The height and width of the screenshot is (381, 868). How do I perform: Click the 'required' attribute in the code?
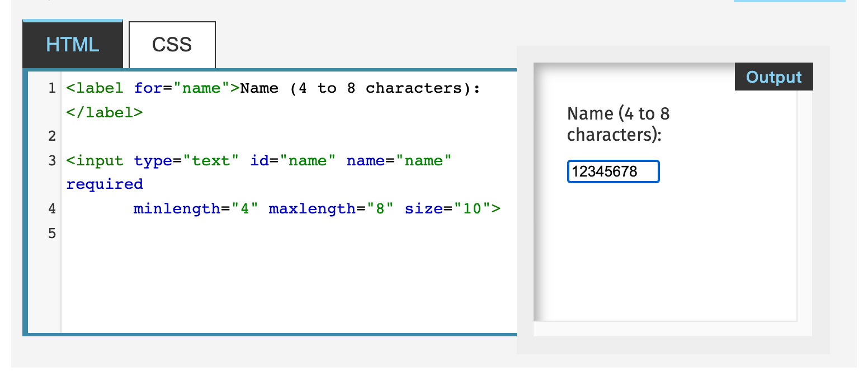105,184
